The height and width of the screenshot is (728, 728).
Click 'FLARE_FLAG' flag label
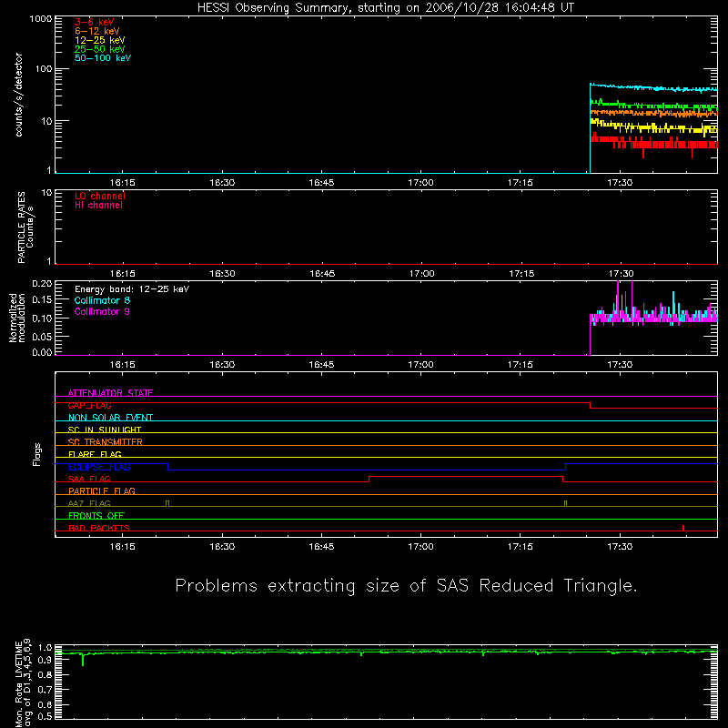click(95, 454)
